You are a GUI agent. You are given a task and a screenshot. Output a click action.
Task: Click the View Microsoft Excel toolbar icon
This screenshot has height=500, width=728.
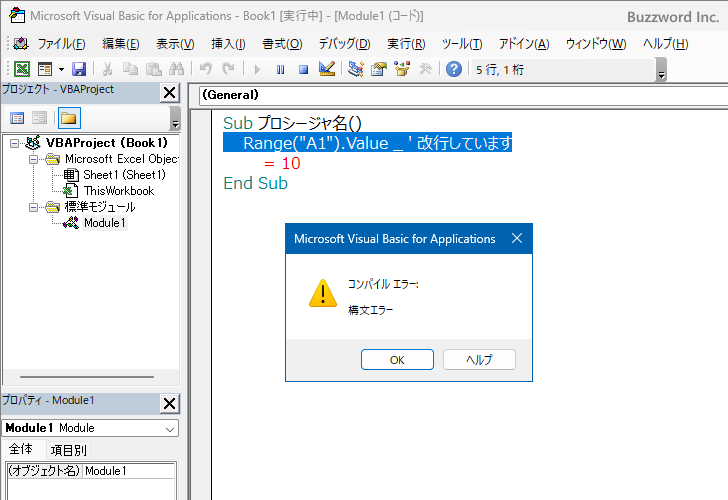21,69
